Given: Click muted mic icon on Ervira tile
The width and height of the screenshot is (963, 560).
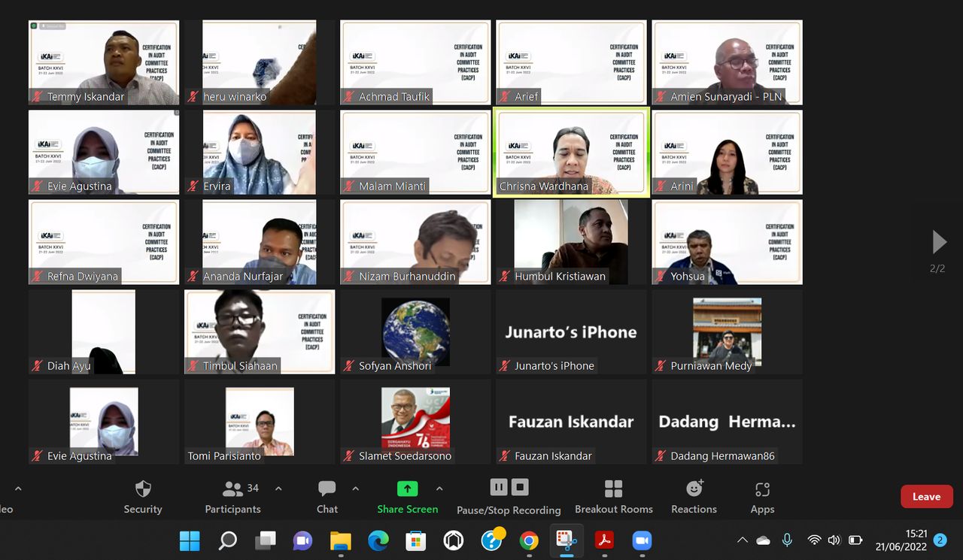Looking at the screenshot, I should (193, 186).
